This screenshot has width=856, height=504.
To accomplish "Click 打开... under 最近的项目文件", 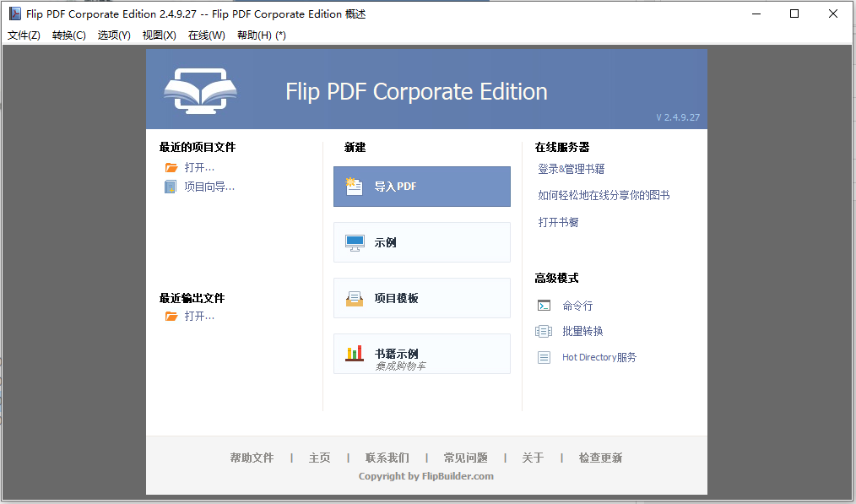I will tap(199, 168).
